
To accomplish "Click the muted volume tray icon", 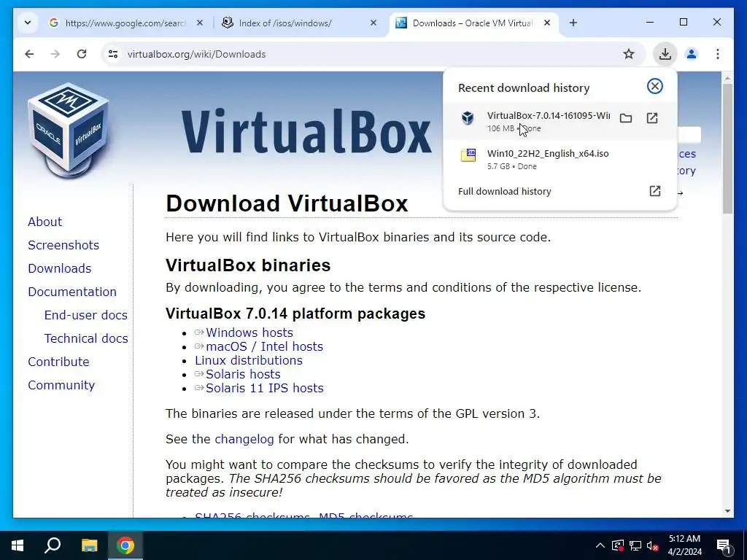I will pos(653,545).
